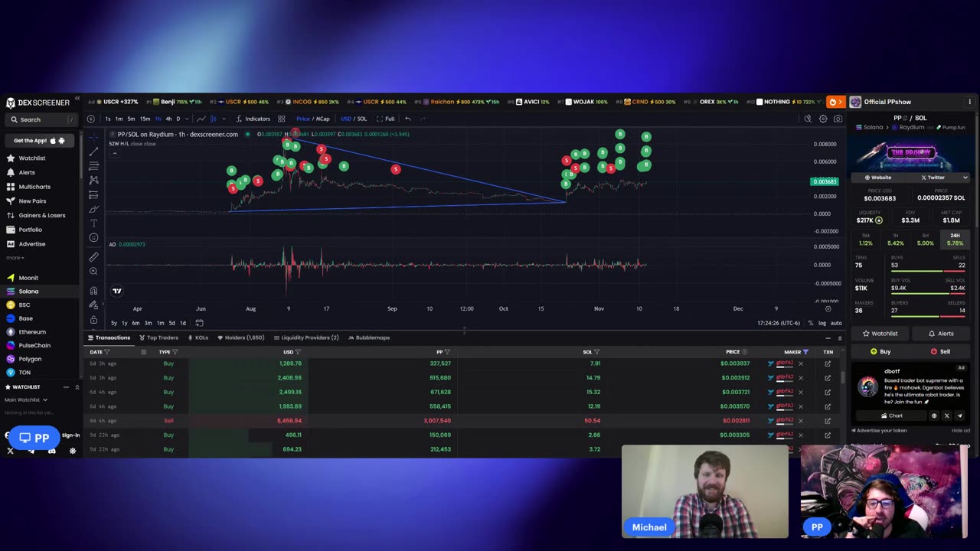
Task: Open the emoji icons tool
Action: tap(93, 238)
